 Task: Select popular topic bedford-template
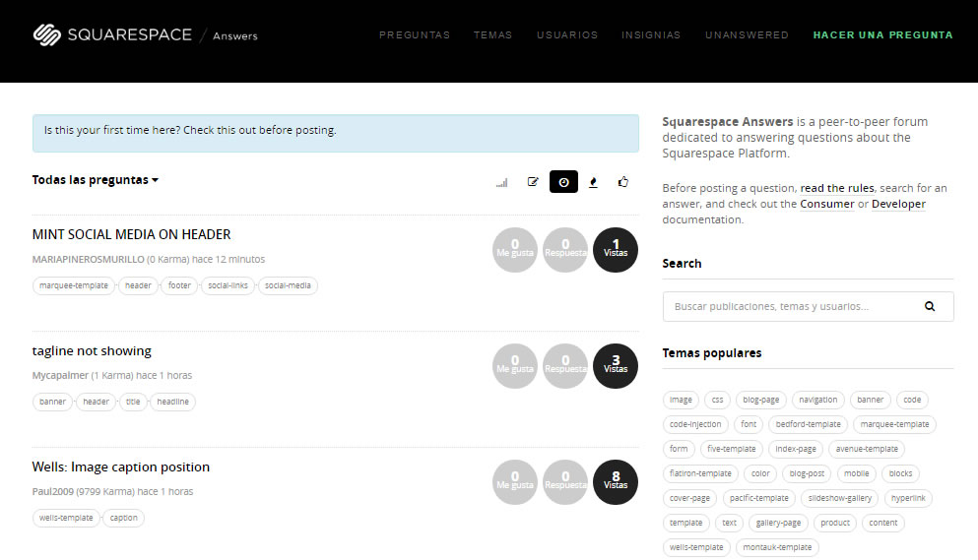pyautogui.click(x=808, y=424)
